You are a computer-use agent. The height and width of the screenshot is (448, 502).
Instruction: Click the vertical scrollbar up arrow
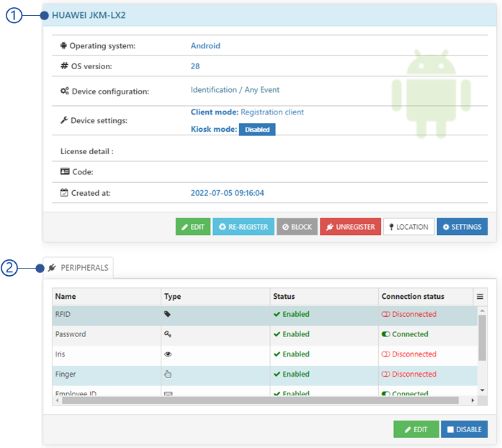click(x=482, y=310)
